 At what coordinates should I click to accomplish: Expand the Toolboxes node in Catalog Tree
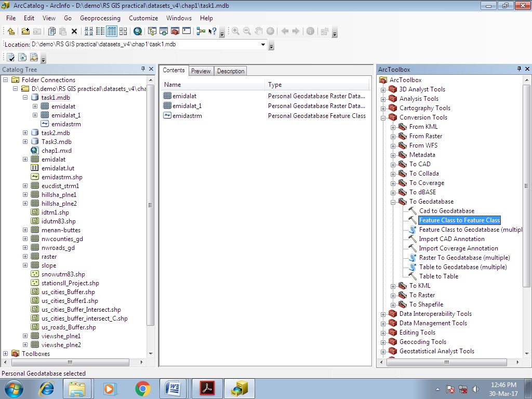(5, 353)
